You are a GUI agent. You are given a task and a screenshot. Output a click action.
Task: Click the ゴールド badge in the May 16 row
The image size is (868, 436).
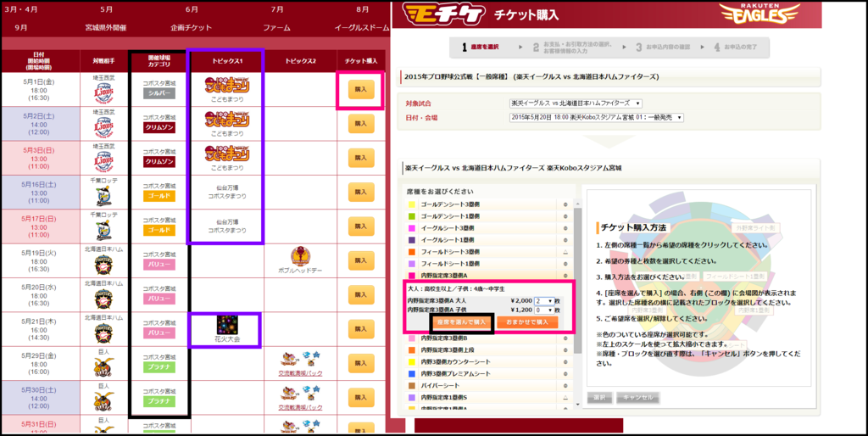click(159, 196)
